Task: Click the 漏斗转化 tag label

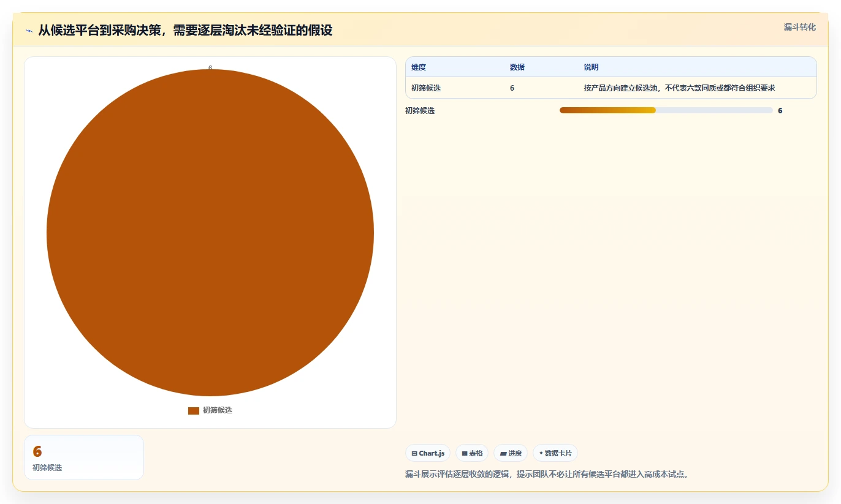Action: click(799, 27)
